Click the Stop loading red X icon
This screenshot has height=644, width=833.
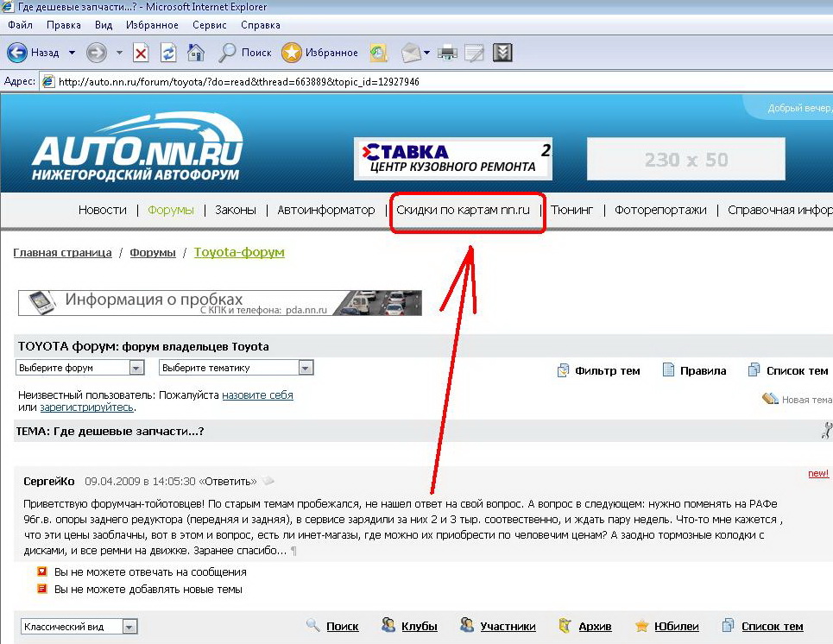pos(141,53)
